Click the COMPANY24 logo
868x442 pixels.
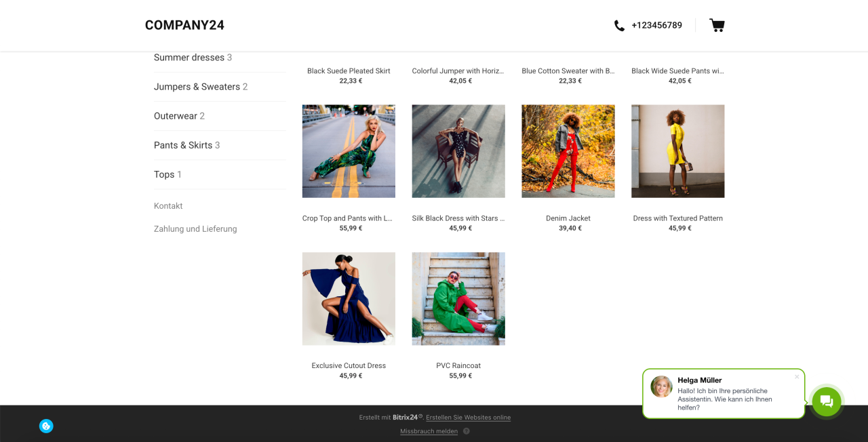[184, 25]
